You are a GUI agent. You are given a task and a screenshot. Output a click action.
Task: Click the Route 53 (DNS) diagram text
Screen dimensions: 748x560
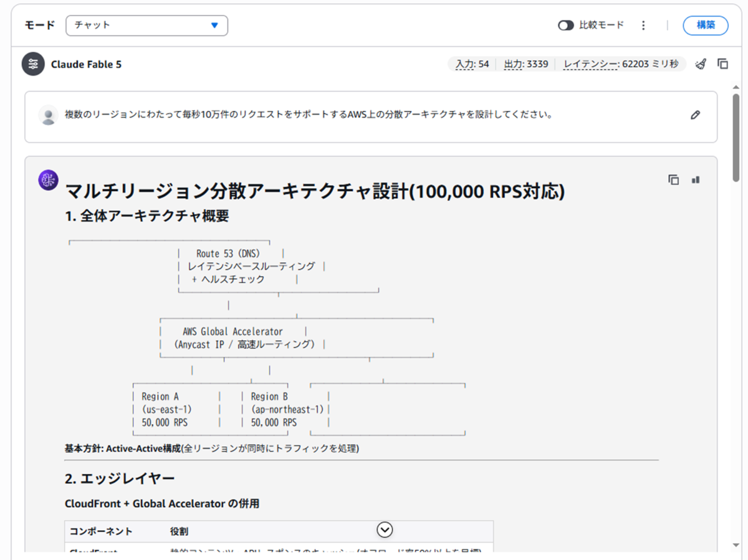pyautogui.click(x=228, y=254)
